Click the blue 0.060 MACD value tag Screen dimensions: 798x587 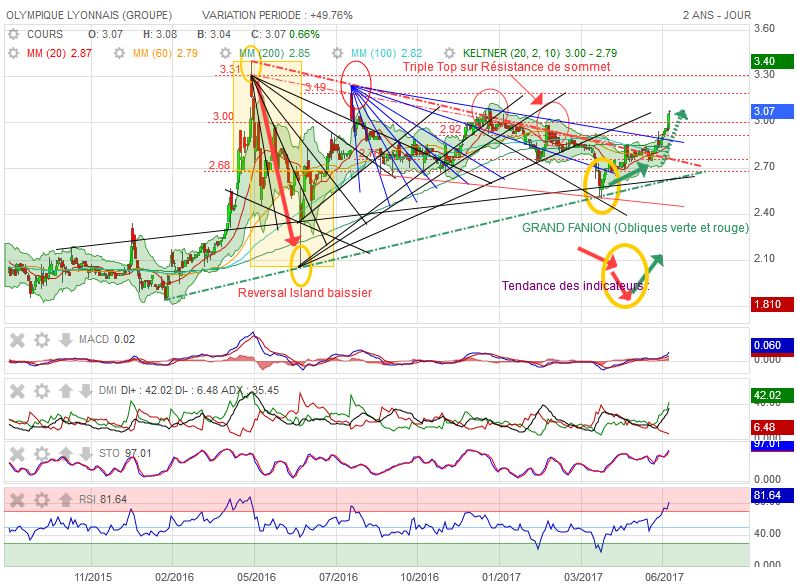772,345
